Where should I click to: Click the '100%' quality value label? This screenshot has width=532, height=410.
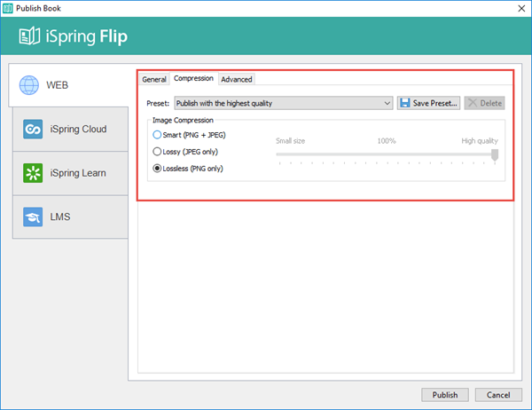[x=387, y=140]
